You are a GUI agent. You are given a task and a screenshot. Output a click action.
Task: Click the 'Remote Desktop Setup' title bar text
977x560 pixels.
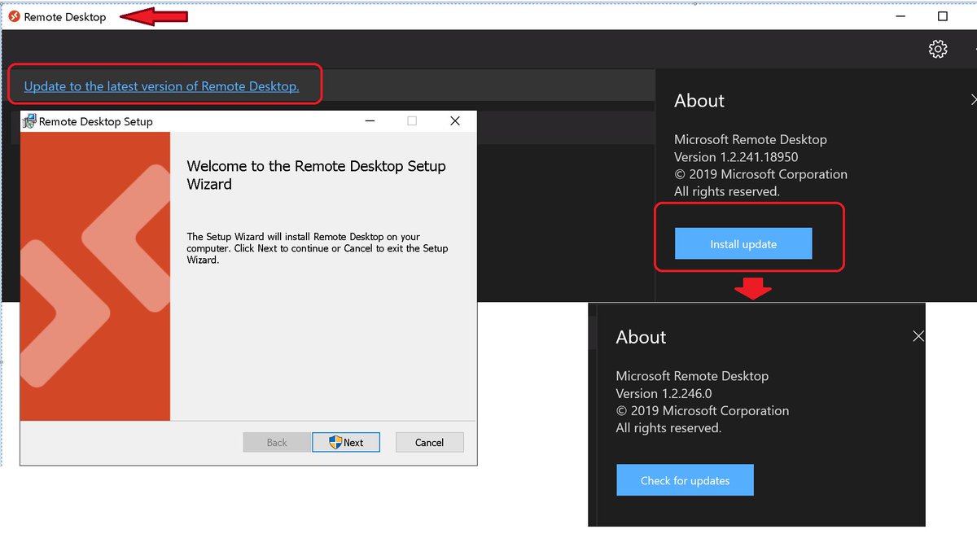pos(96,121)
